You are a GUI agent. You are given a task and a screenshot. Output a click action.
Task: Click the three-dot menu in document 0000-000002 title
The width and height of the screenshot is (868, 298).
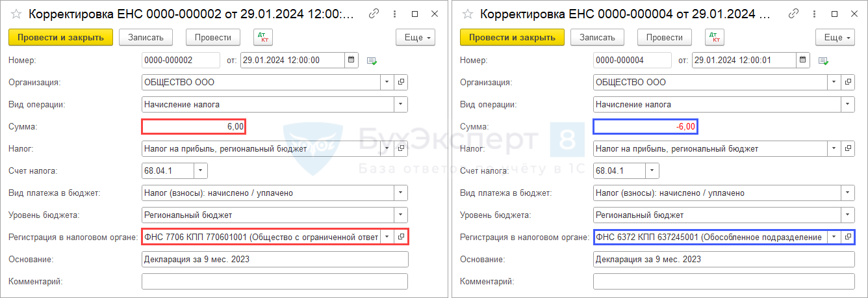coord(393,14)
